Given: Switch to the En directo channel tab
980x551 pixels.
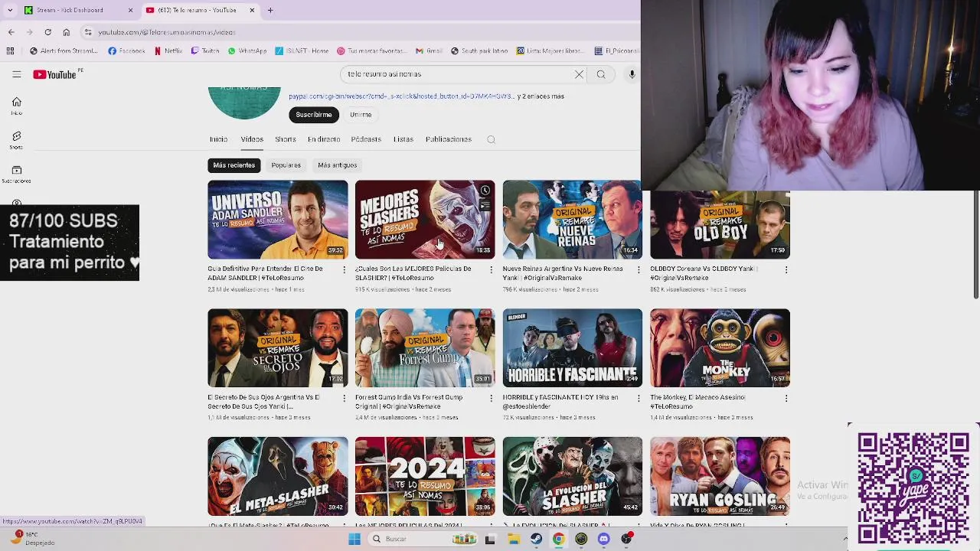Looking at the screenshot, I should tap(324, 139).
